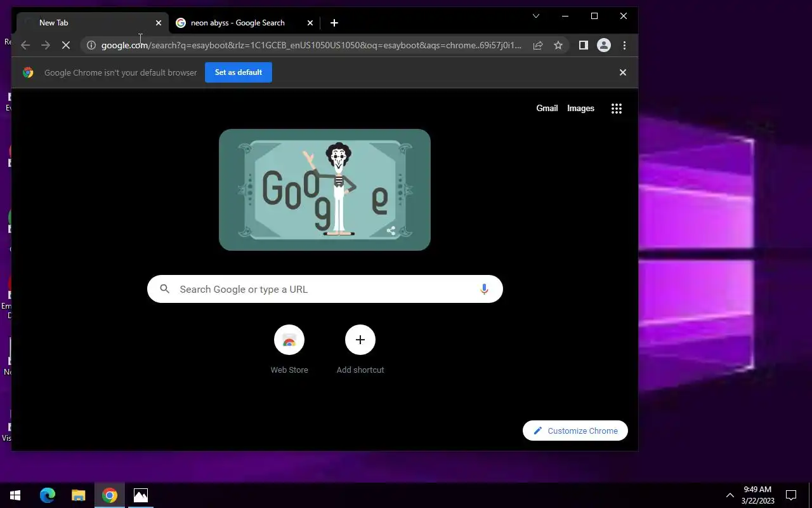The height and width of the screenshot is (508, 812).
Task: Focus the Search Google or type a URL box
Action: [x=325, y=289]
